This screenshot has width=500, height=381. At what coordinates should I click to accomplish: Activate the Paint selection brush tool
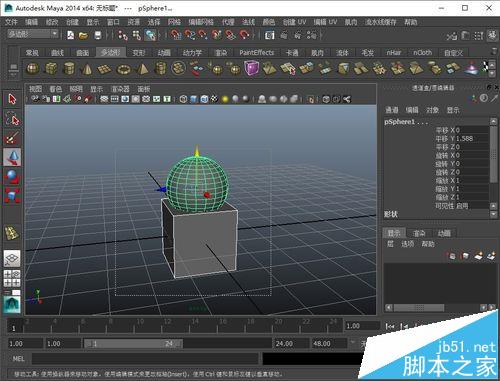click(x=12, y=138)
